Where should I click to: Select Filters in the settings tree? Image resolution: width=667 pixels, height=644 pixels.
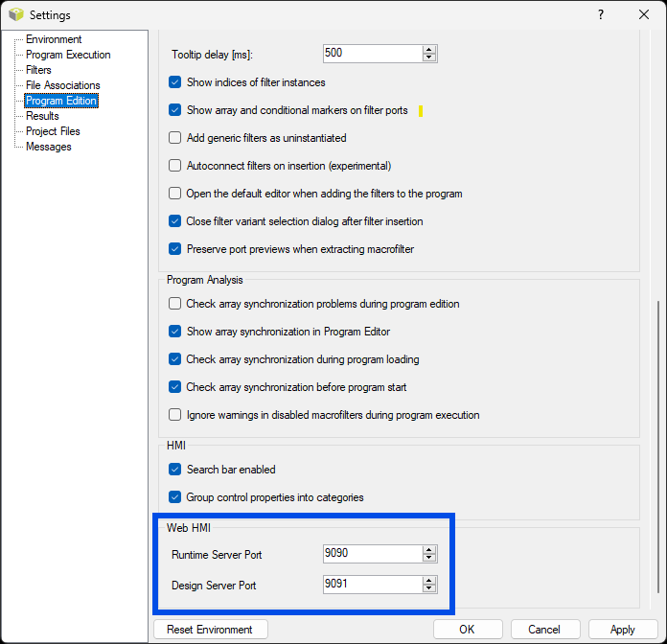pos(38,70)
